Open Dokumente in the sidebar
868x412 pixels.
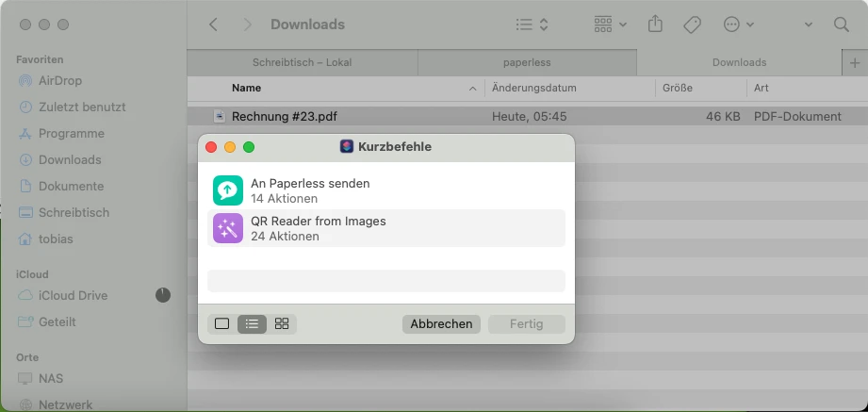(x=61, y=186)
